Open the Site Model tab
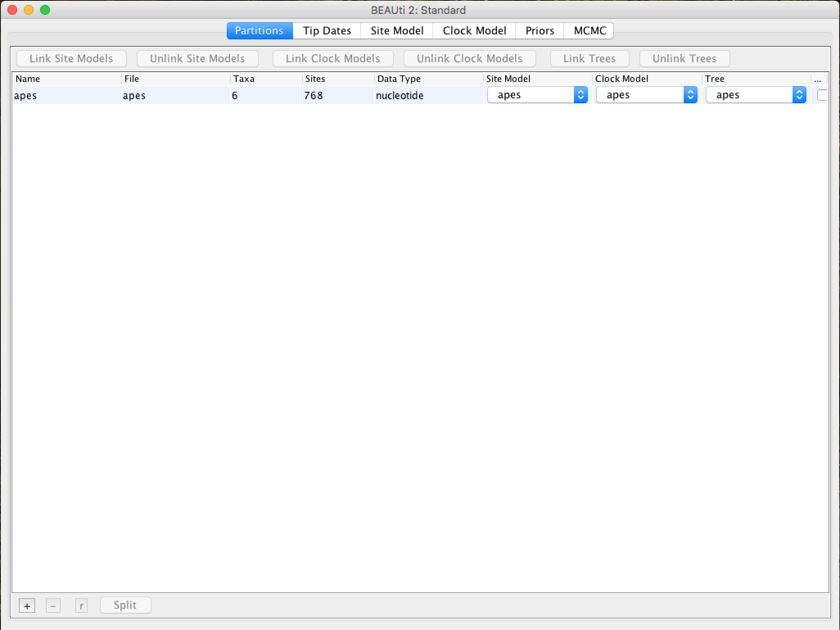The image size is (840, 630). point(397,31)
